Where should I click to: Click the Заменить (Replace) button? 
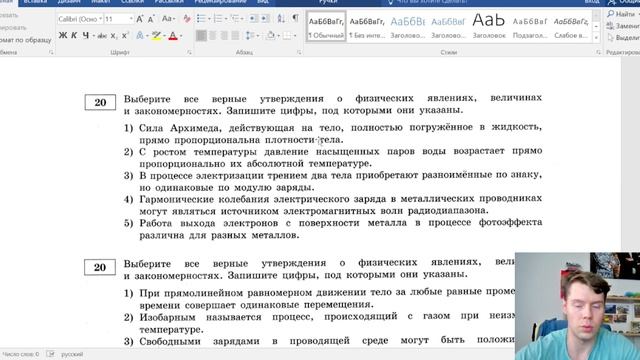click(x=623, y=26)
